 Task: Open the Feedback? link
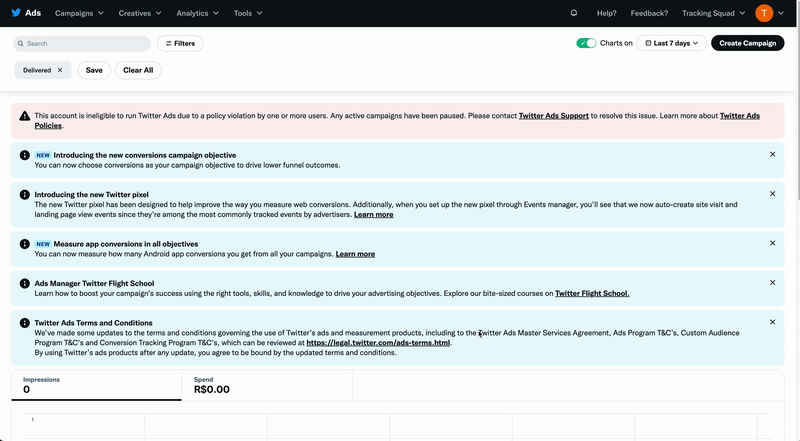click(649, 13)
